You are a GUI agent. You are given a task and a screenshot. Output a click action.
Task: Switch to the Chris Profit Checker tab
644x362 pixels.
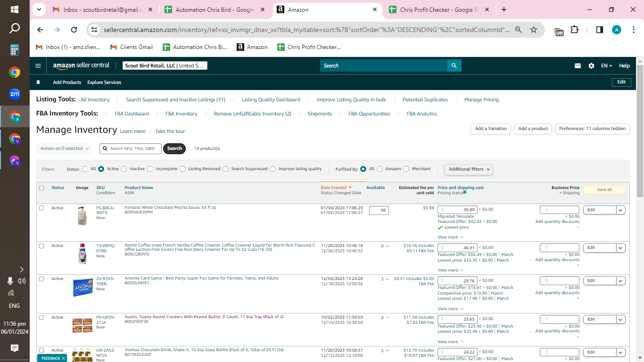tap(439, 9)
